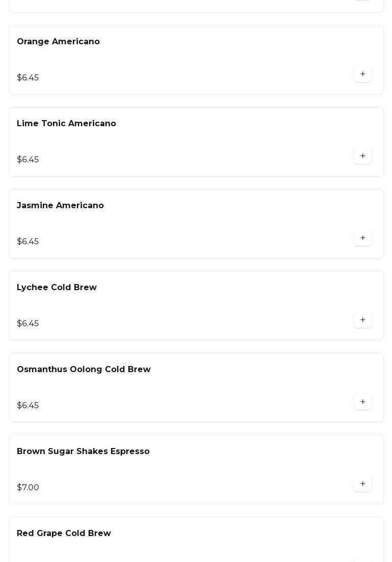The image size is (392, 562).
Task: Add Osmanthus Oolong Cold Brew plus icon
Action: pyautogui.click(x=362, y=402)
